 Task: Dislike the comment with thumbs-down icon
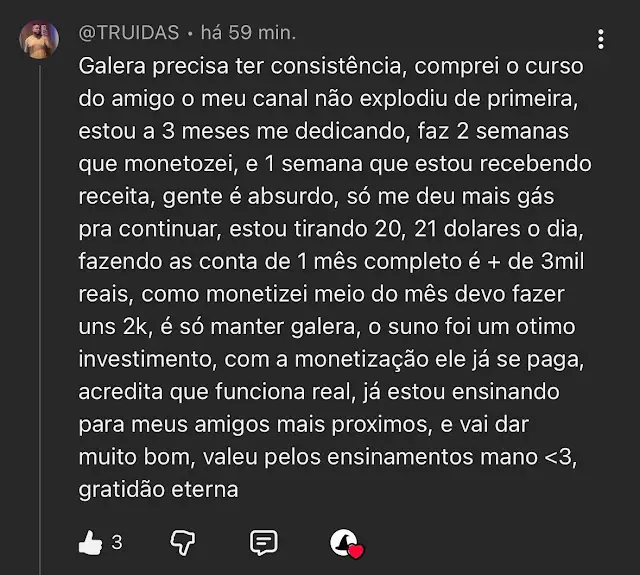pos(182,543)
